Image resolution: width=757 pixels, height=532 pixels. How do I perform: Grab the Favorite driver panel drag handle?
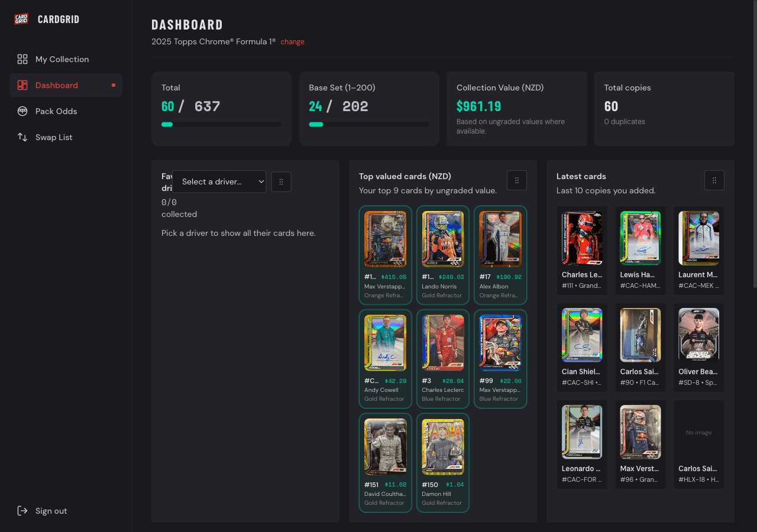pyautogui.click(x=281, y=181)
